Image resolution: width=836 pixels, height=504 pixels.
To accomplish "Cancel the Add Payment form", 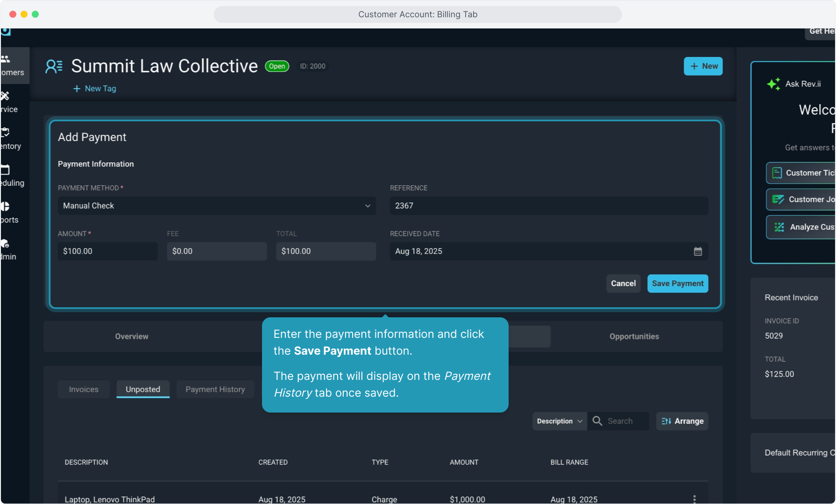I will [x=623, y=284].
